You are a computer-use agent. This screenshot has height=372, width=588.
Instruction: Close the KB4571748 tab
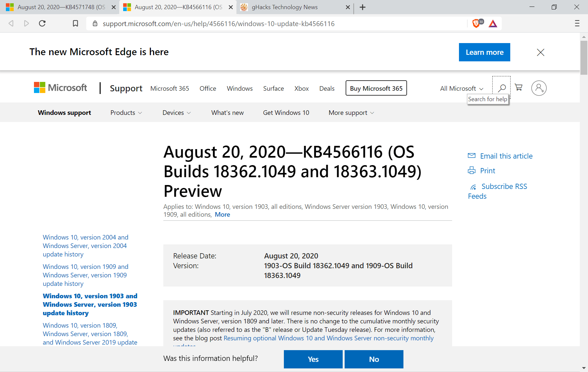tap(114, 7)
